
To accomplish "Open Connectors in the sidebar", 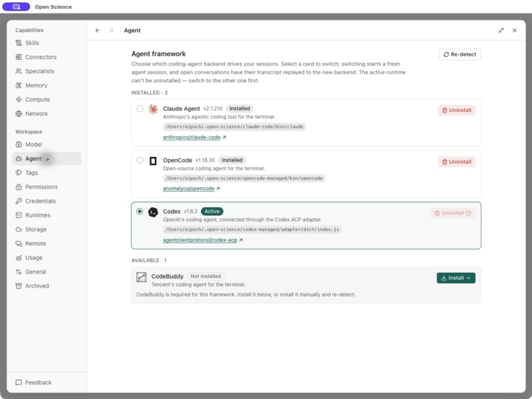I will (46, 57).
